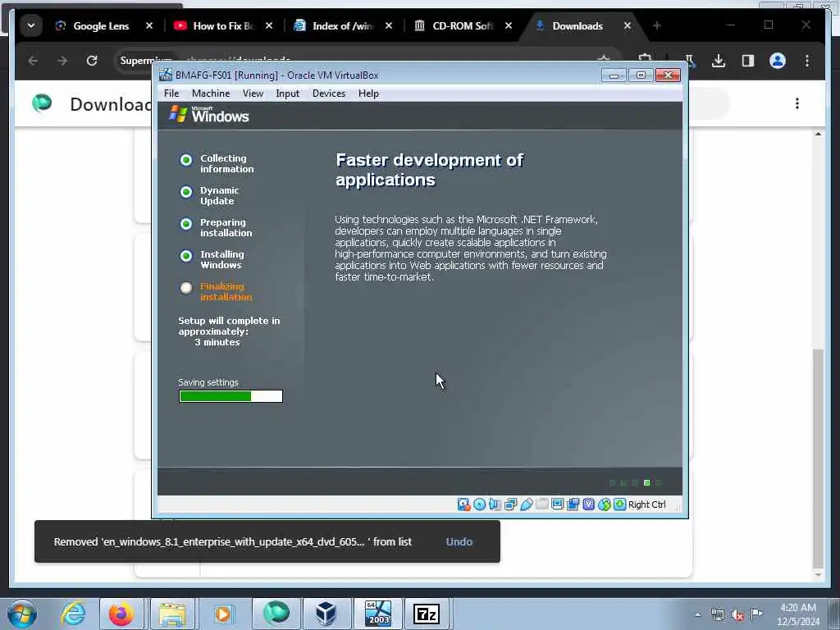Click the audio icon in VirtualBox status bar
840x630 pixels.
click(495, 504)
